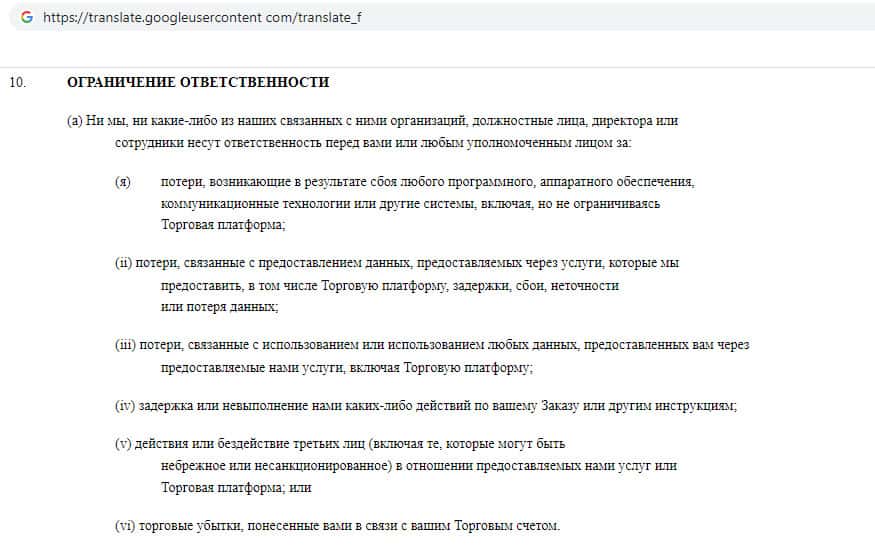The width and height of the screenshot is (875, 552).
Task: Click the line starting "(a) Ни мы, ни какие-либо"
Action: click(x=372, y=121)
